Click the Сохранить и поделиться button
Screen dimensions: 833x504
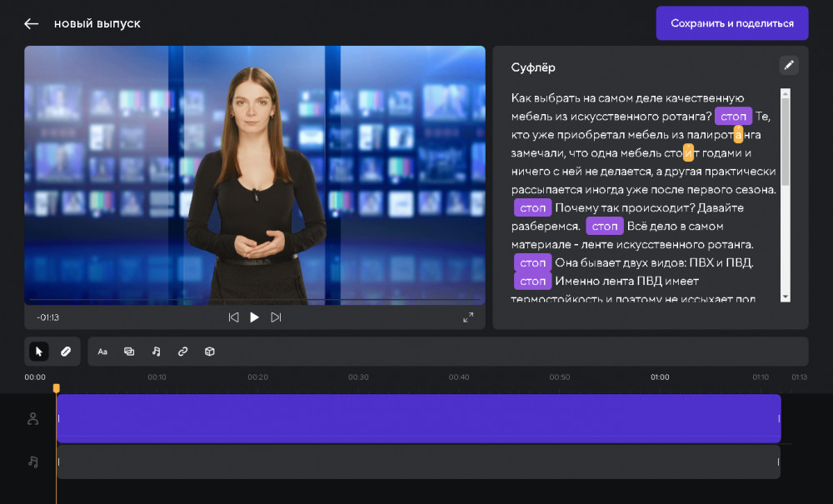pyautogui.click(x=732, y=23)
